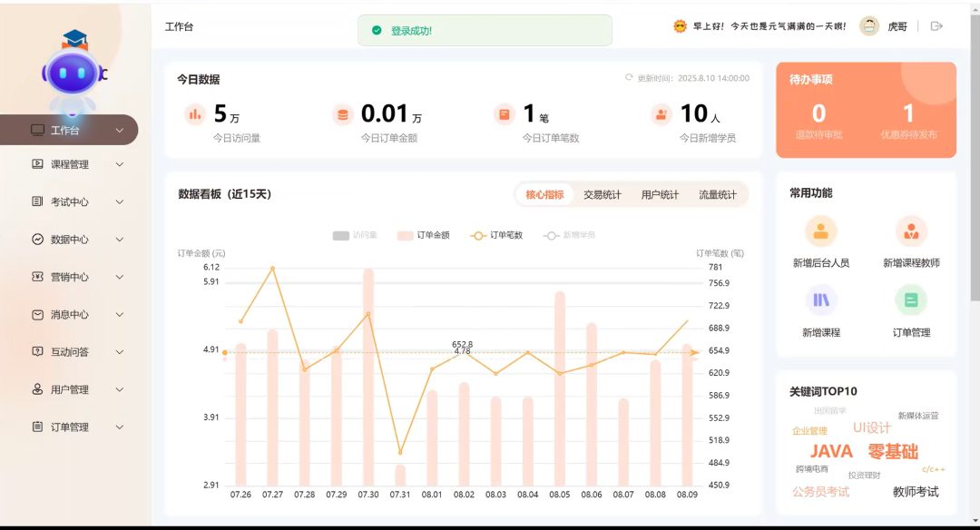Screen dimensions: 980x530
Task: Click the 虎哥 user avatar
Action: 868,26
